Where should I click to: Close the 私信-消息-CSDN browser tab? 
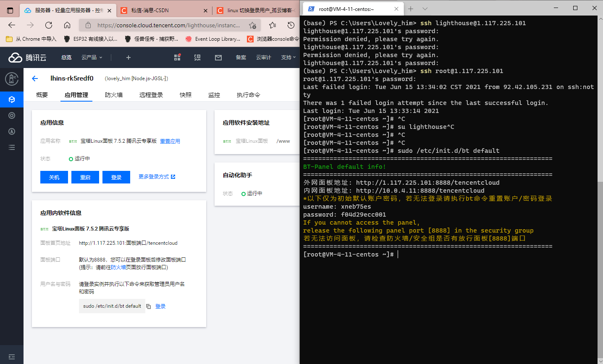pyautogui.click(x=205, y=10)
